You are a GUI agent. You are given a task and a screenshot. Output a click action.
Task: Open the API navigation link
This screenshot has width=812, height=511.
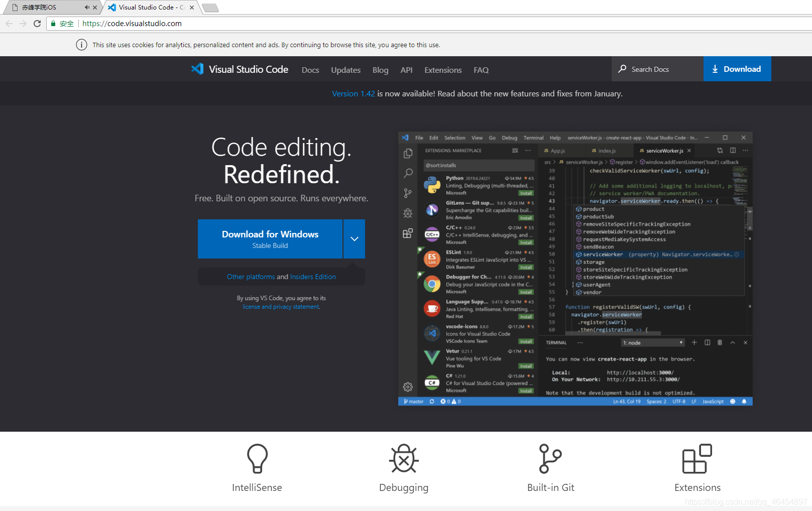(406, 70)
